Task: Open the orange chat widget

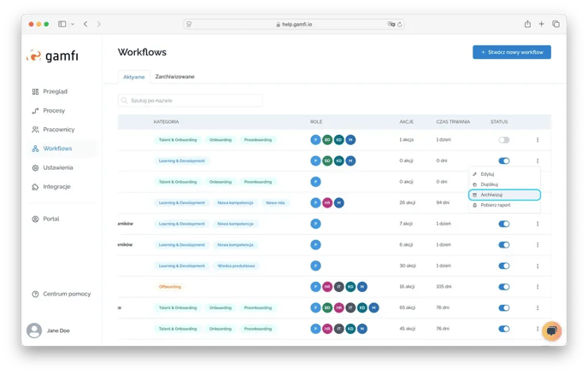Action: pyautogui.click(x=551, y=331)
